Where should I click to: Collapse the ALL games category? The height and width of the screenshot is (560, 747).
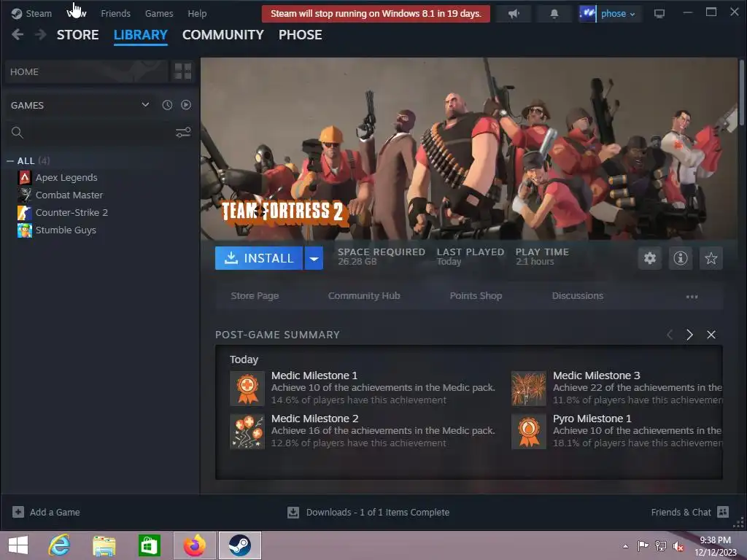pos(10,161)
